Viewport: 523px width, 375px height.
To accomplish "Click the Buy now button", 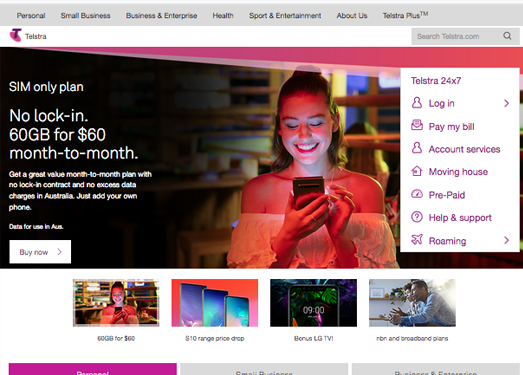I will point(40,252).
